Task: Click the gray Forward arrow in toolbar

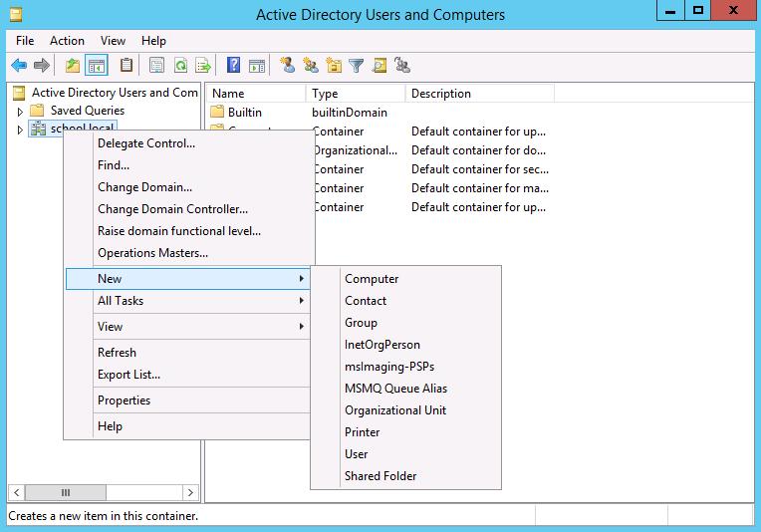Action: [x=42, y=65]
